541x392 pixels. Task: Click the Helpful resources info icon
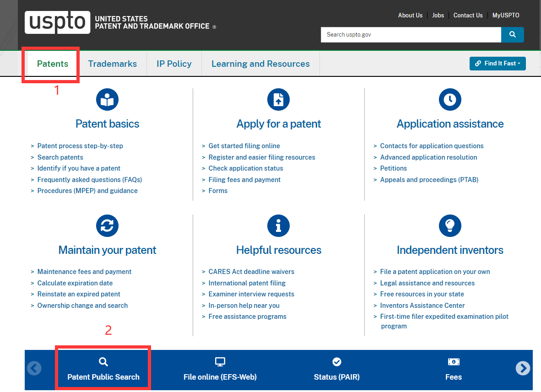click(x=278, y=226)
